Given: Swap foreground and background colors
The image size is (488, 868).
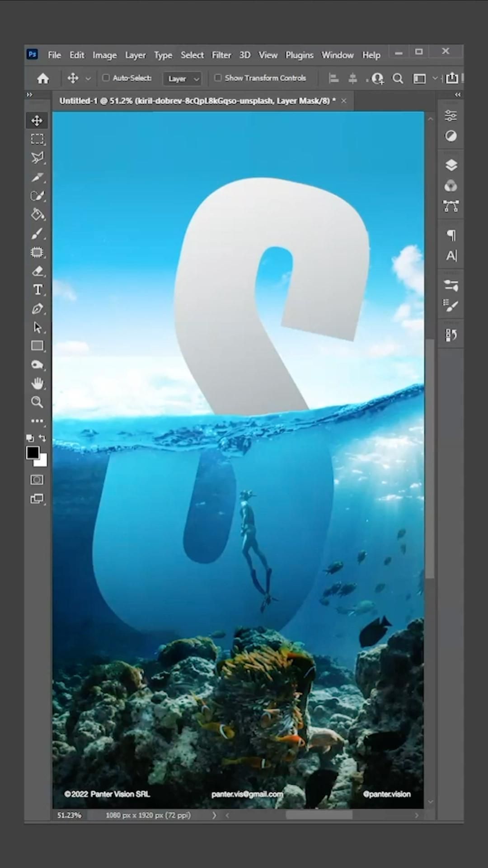Looking at the screenshot, I should point(42,438).
